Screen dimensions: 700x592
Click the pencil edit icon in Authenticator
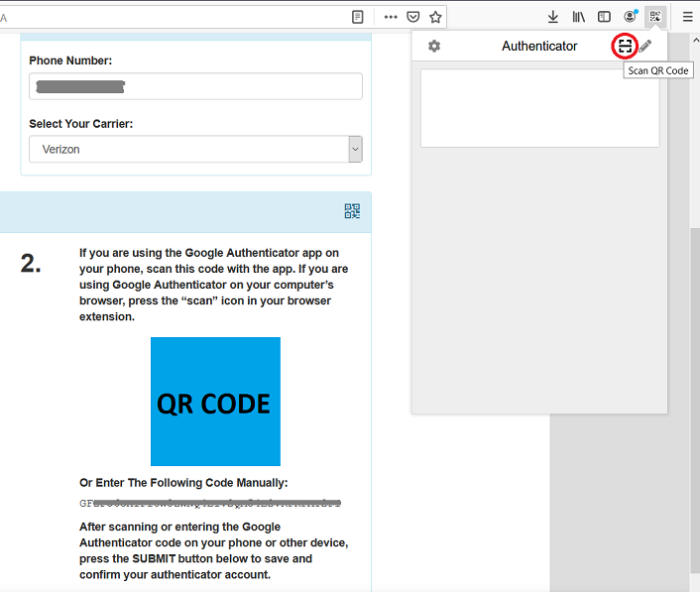tap(645, 46)
